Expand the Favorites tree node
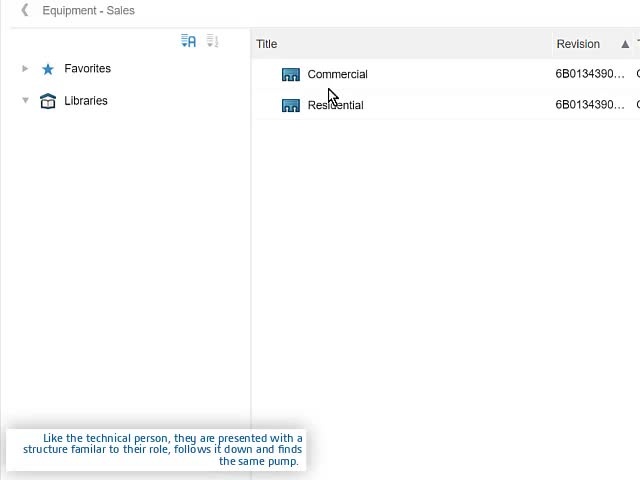 coord(25,69)
